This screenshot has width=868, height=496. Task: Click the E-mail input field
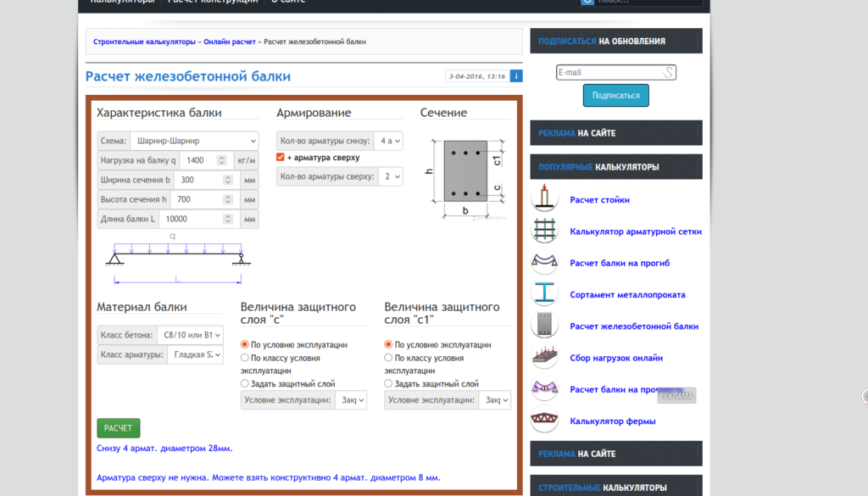(x=609, y=73)
